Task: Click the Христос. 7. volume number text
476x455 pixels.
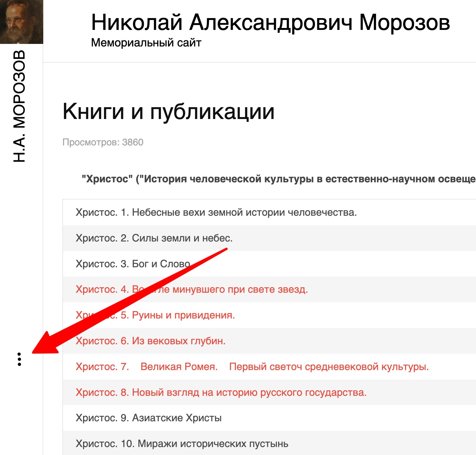Action: [x=102, y=367]
